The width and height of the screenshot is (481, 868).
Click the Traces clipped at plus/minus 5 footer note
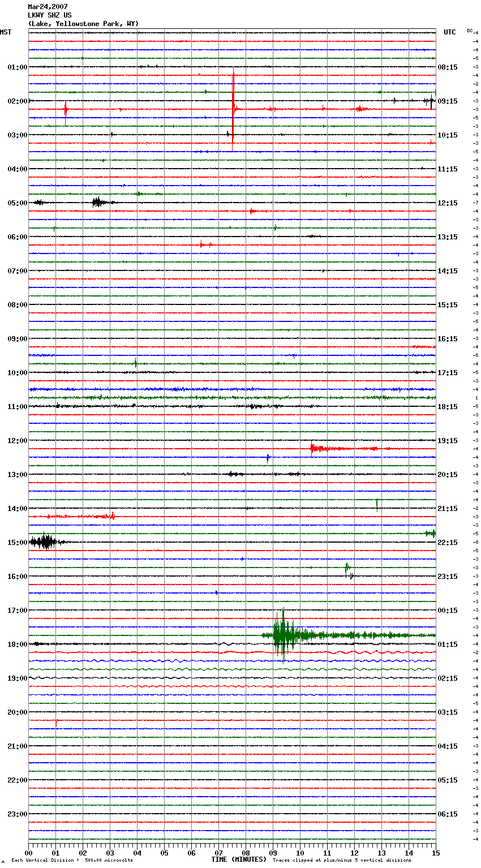point(342,860)
